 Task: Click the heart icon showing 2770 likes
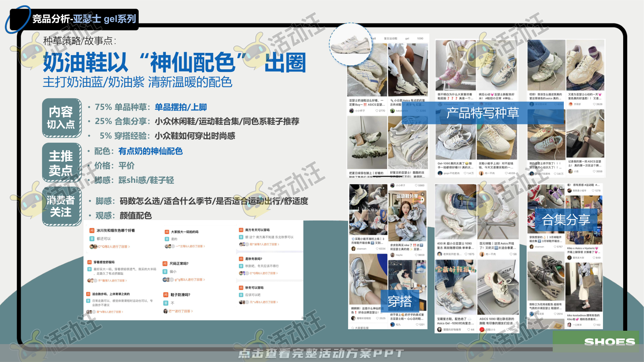[377, 111]
